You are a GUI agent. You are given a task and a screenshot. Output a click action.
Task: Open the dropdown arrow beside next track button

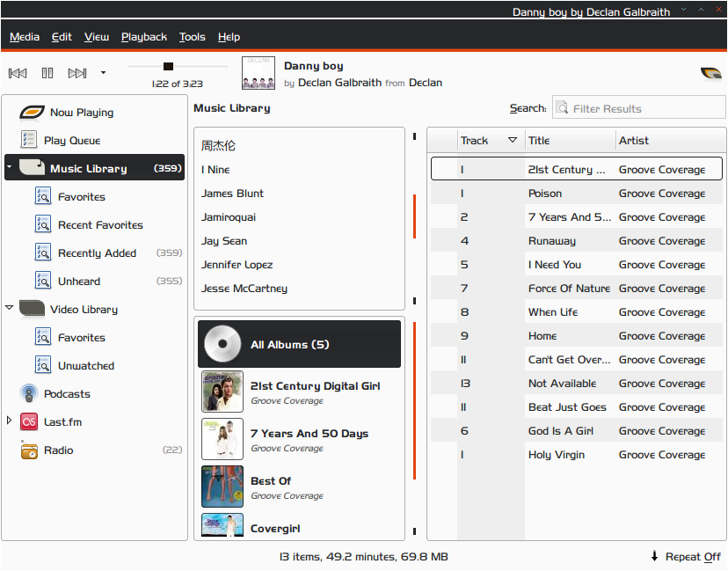(103, 73)
